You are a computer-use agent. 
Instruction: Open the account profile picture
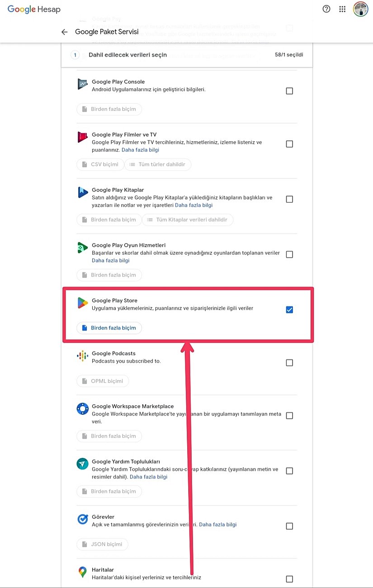[x=360, y=9]
